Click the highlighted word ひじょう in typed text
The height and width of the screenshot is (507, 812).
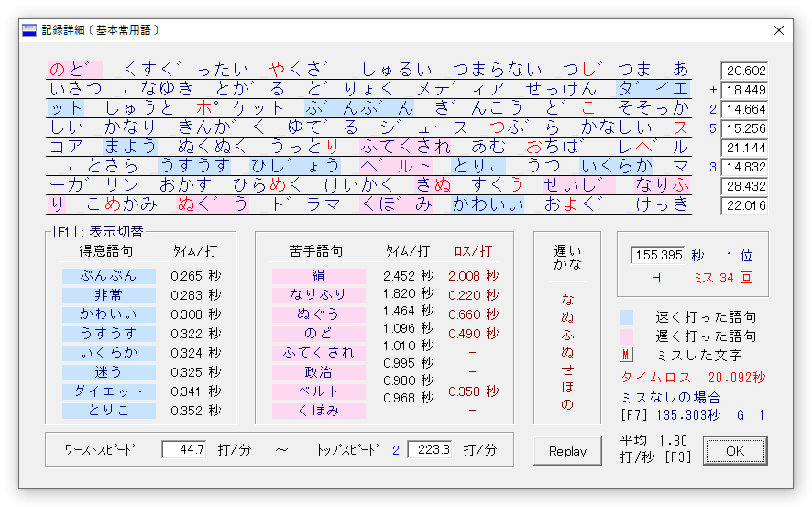[295, 166]
